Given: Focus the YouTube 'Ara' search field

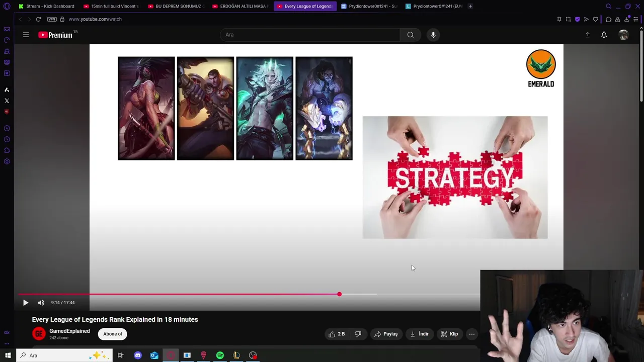Looking at the screenshot, I should click(x=310, y=35).
